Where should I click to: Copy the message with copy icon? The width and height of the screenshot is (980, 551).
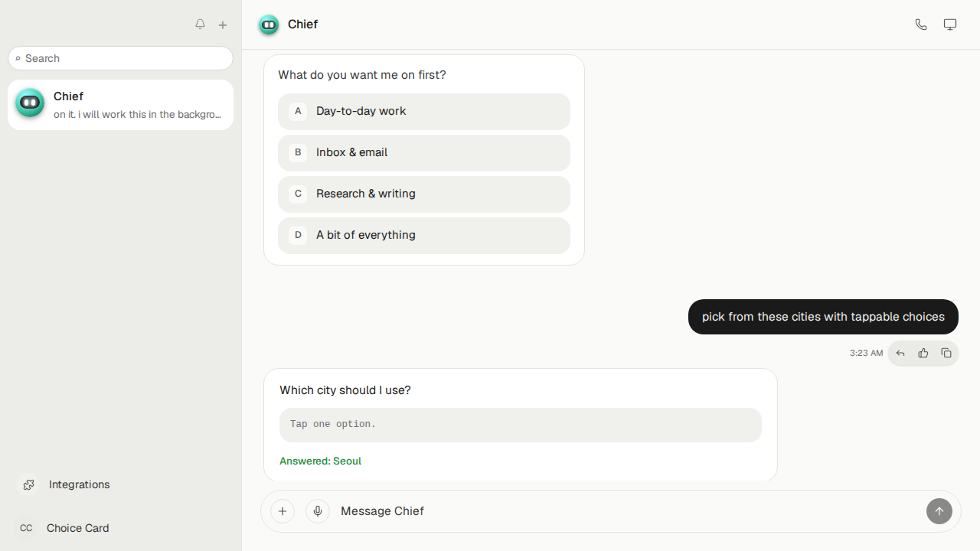(946, 353)
